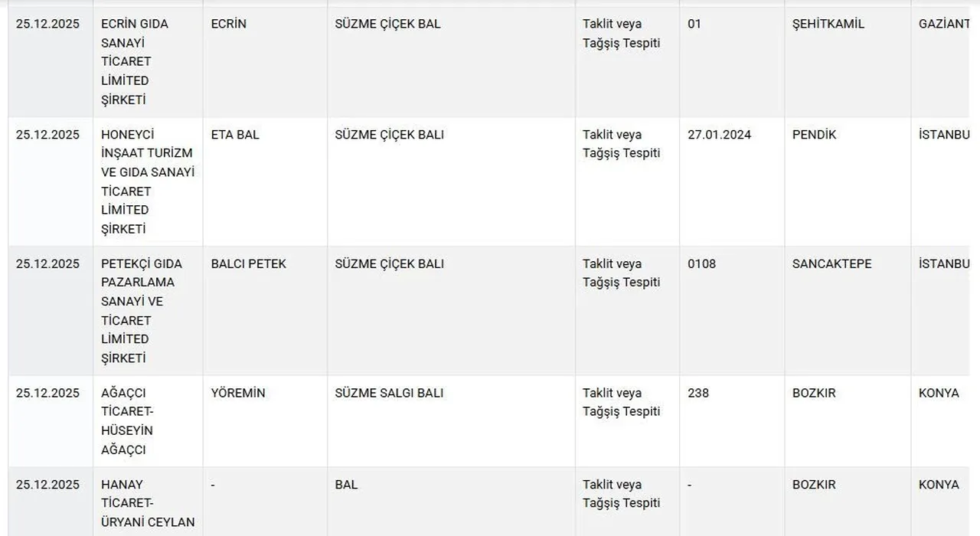
Task: Click the batch number 238 cell
Action: (698, 394)
